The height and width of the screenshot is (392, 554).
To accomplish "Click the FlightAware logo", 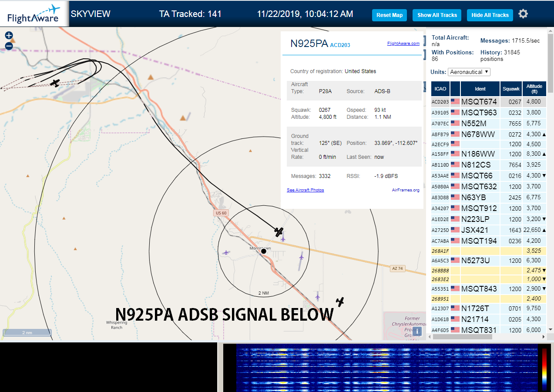I will tap(34, 14).
